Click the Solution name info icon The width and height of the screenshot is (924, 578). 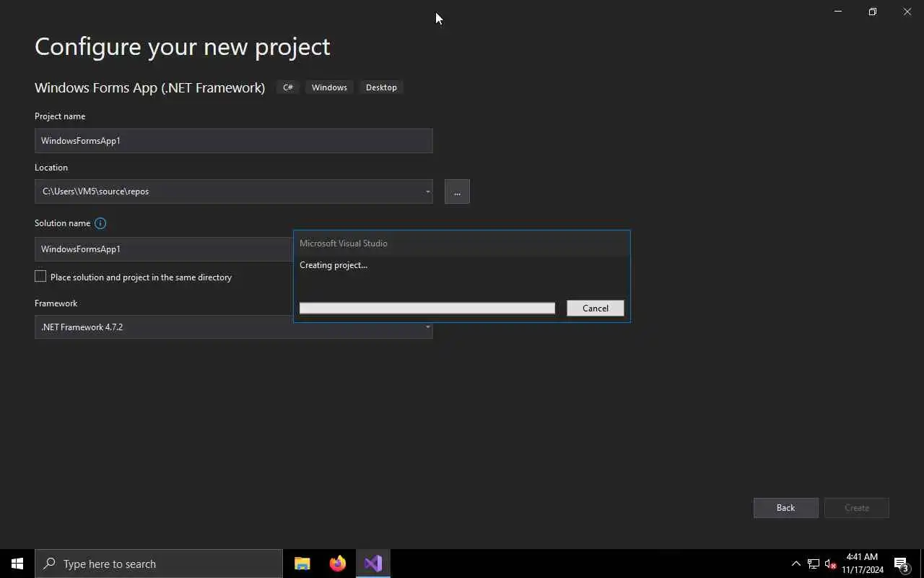coord(100,223)
